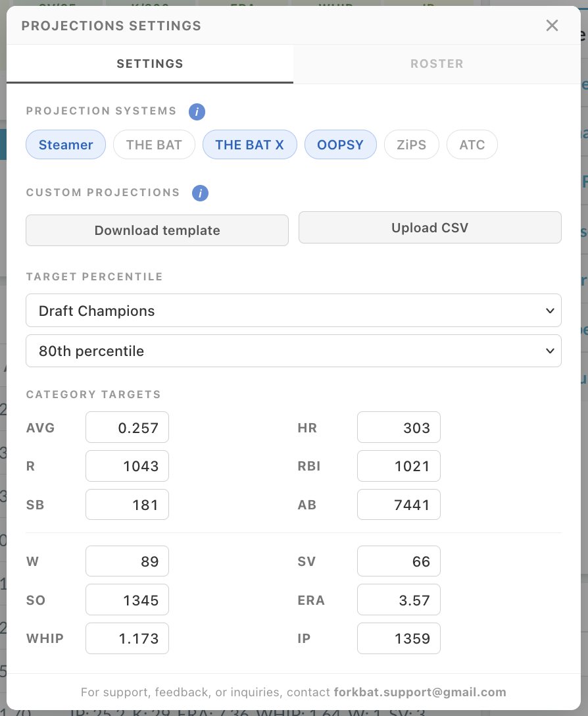Click the Upload CSV button
The width and height of the screenshot is (588, 716).
[x=430, y=228]
